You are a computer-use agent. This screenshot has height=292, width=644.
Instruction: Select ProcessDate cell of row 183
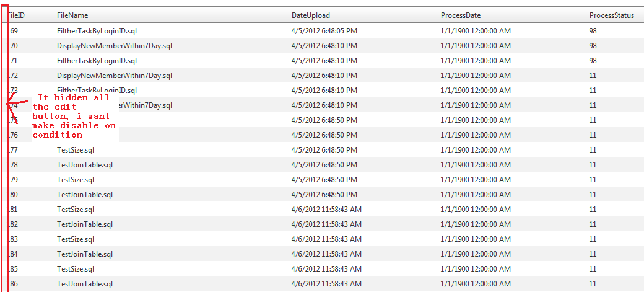pyautogui.click(x=476, y=239)
